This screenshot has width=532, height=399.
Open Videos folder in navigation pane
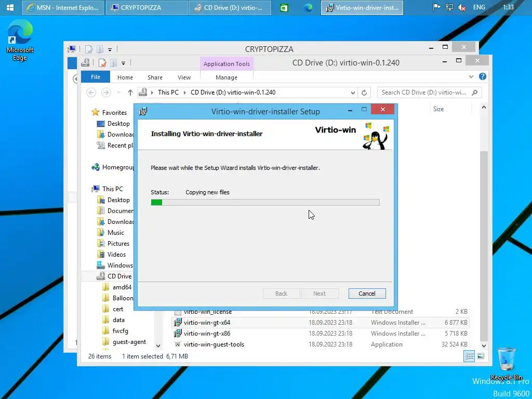116,254
